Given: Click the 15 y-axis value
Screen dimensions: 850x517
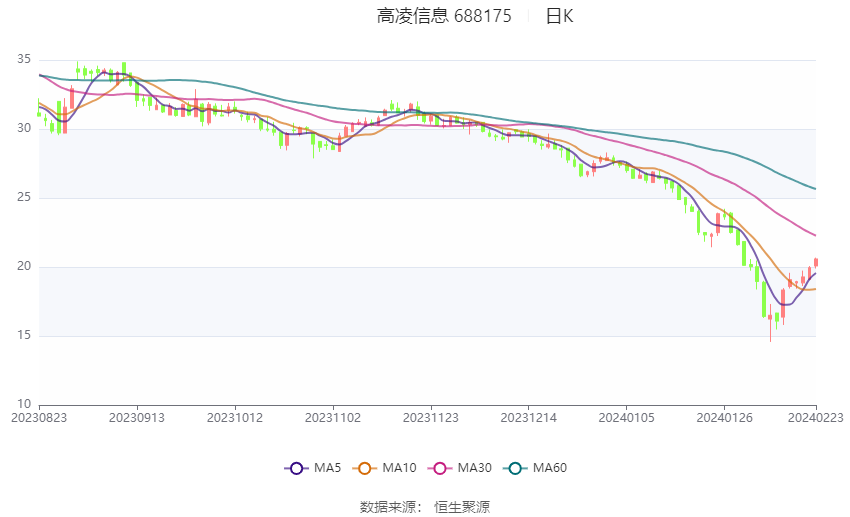Looking at the screenshot, I should pos(24,335).
